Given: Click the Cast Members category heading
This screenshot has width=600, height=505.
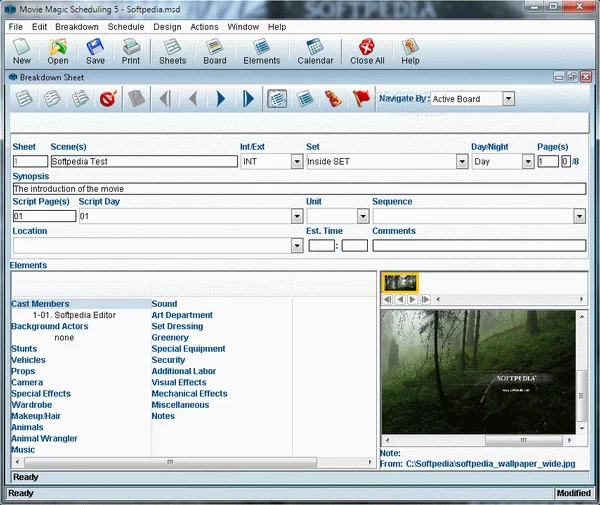Looking at the screenshot, I should pyautogui.click(x=40, y=304).
